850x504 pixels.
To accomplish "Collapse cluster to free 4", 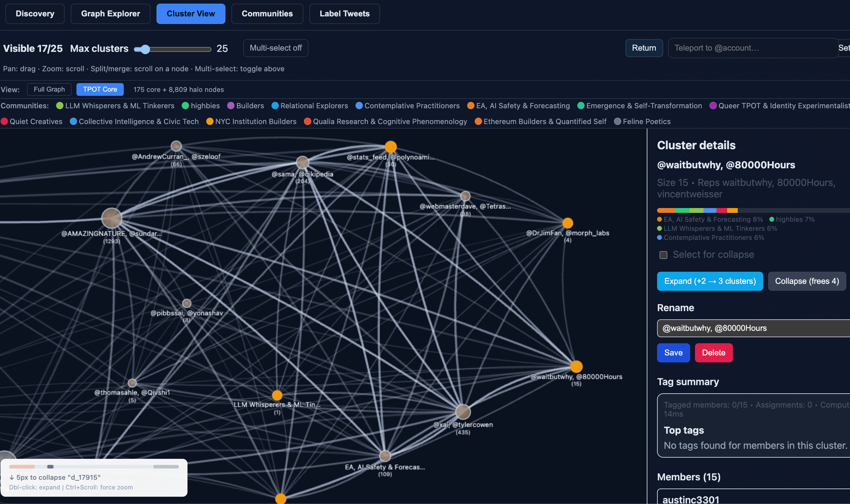I will point(807,281).
